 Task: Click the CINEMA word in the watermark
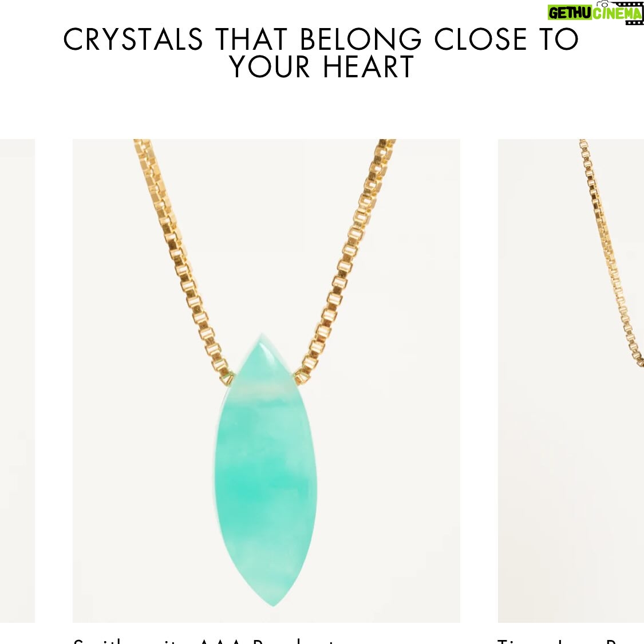tap(616, 14)
